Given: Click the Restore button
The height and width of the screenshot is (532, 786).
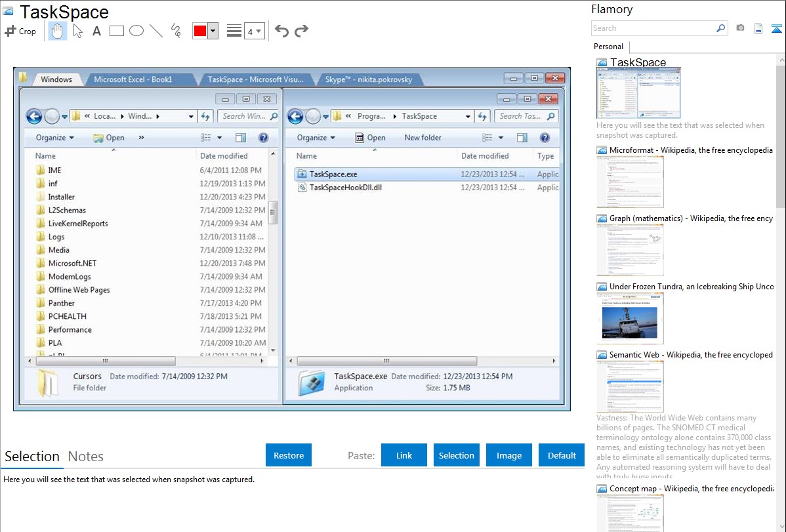Looking at the screenshot, I should [289, 455].
